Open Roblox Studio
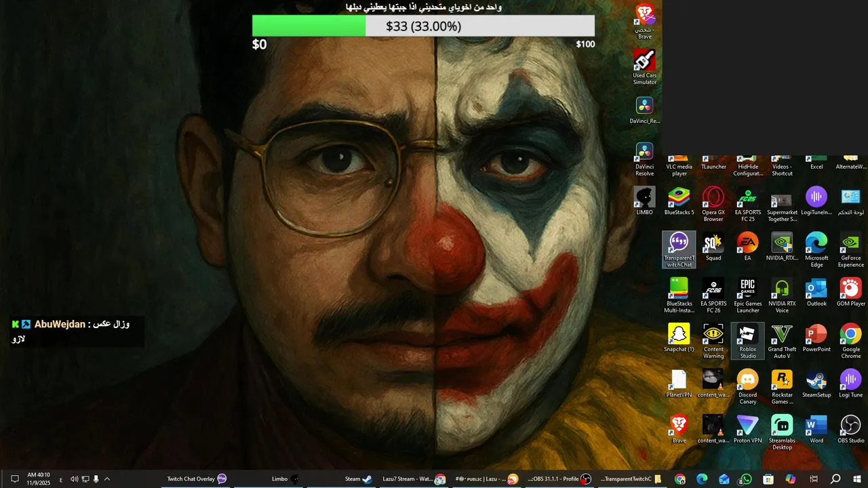868x488 pixels. pos(748,342)
